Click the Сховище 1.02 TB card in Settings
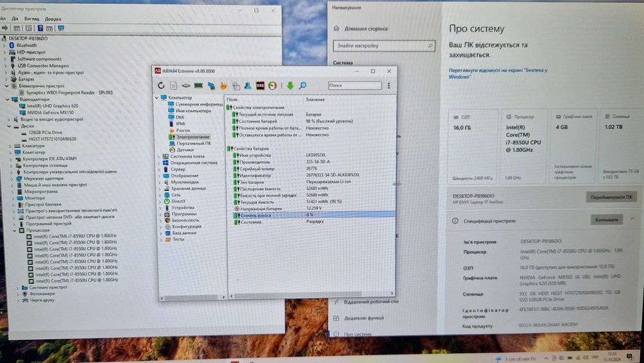This screenshot has height=363, width=644. point(621,146)
